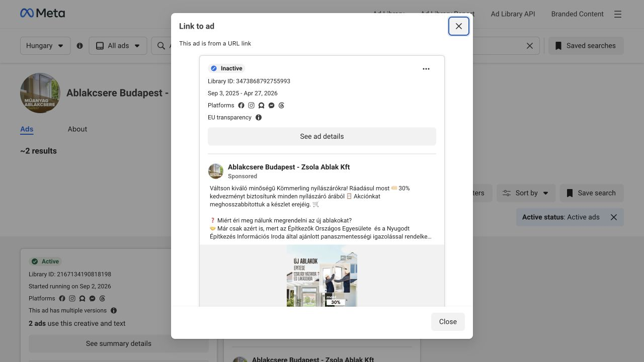Viewport: 644px width, 362px height.
Task: Open the hamburger menu in the header
Action: click(618, 14)
